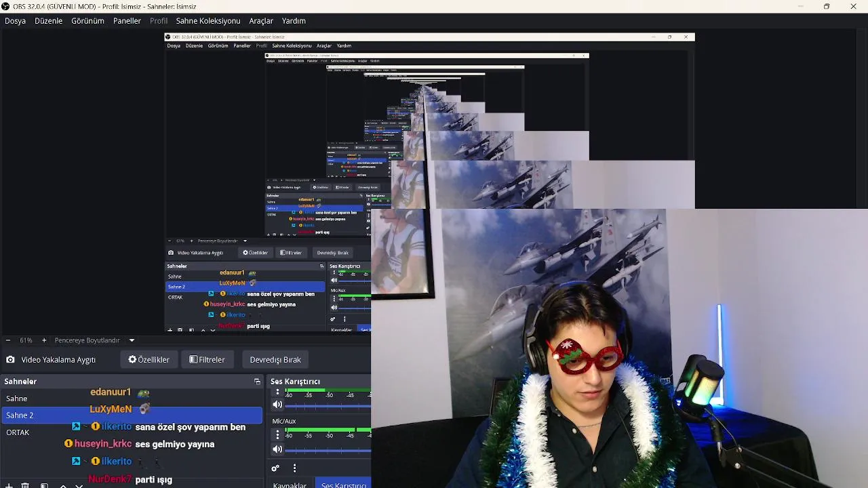
Task: Open Filtreler for the source
Action: point(207,360)
